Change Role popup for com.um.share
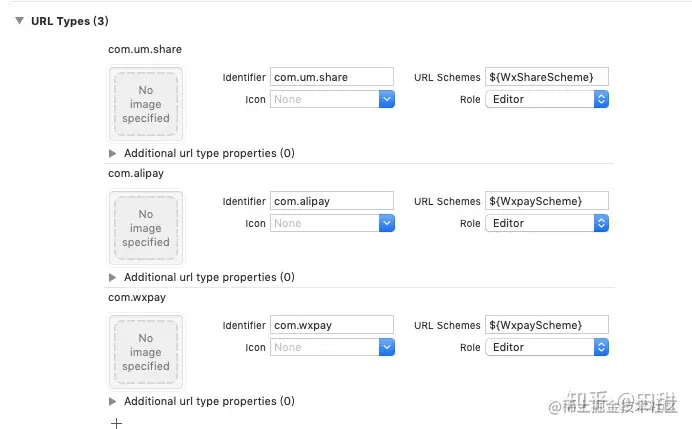 547,99
